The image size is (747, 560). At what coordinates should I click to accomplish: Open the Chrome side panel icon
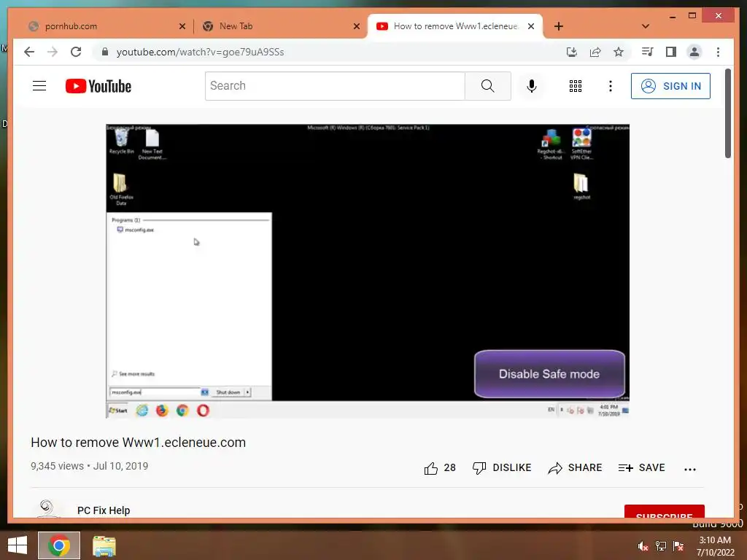pos(671,52)
